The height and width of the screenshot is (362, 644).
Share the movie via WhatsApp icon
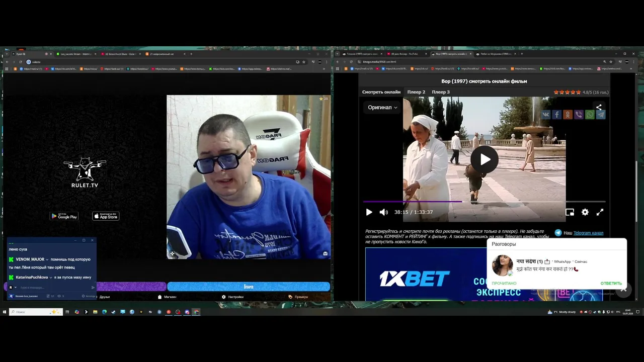(x=590, y=115)
